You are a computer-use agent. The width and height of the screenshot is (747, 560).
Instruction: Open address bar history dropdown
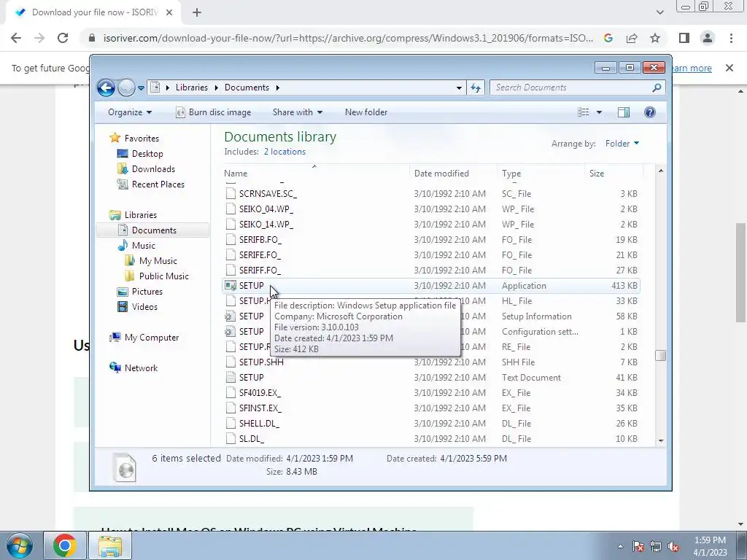[459, 87]
